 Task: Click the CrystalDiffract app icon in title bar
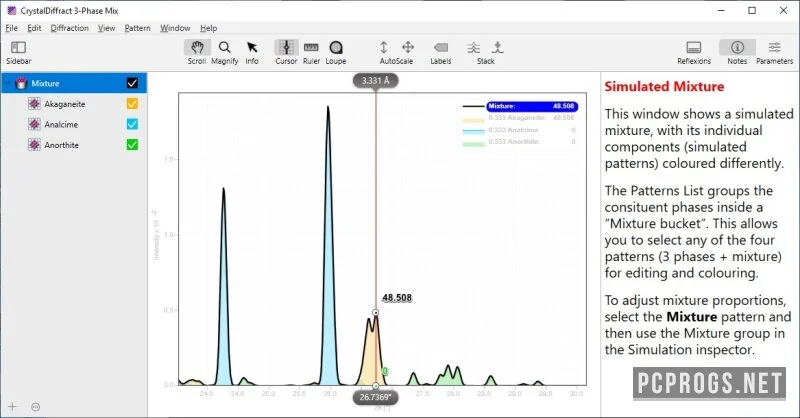[x=11, y=10]
